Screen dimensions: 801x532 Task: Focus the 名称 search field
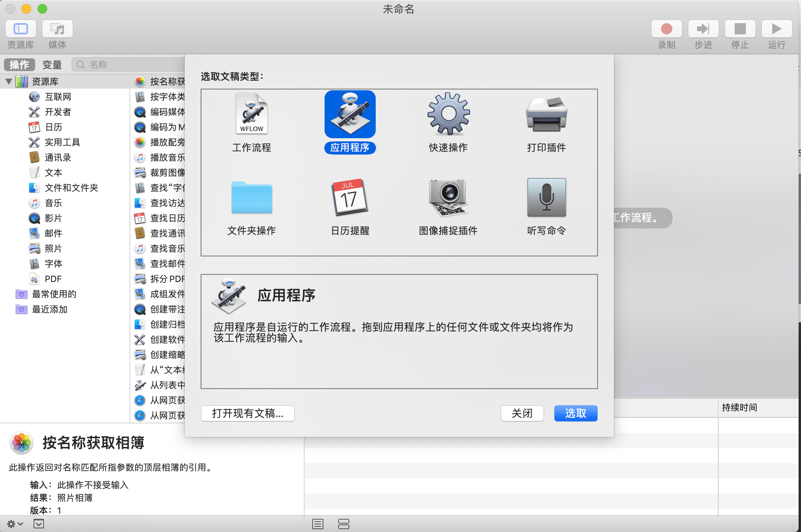coord(128,64)
